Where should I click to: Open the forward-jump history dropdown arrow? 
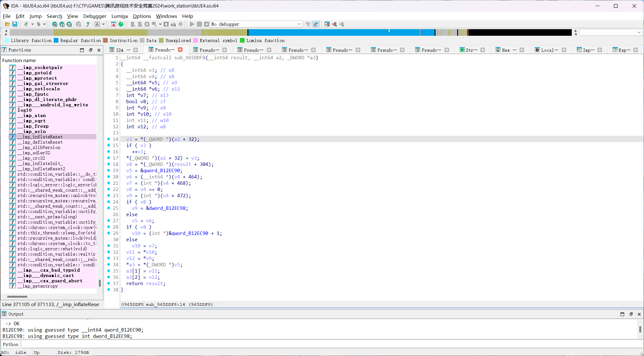[x=44, y=24]
